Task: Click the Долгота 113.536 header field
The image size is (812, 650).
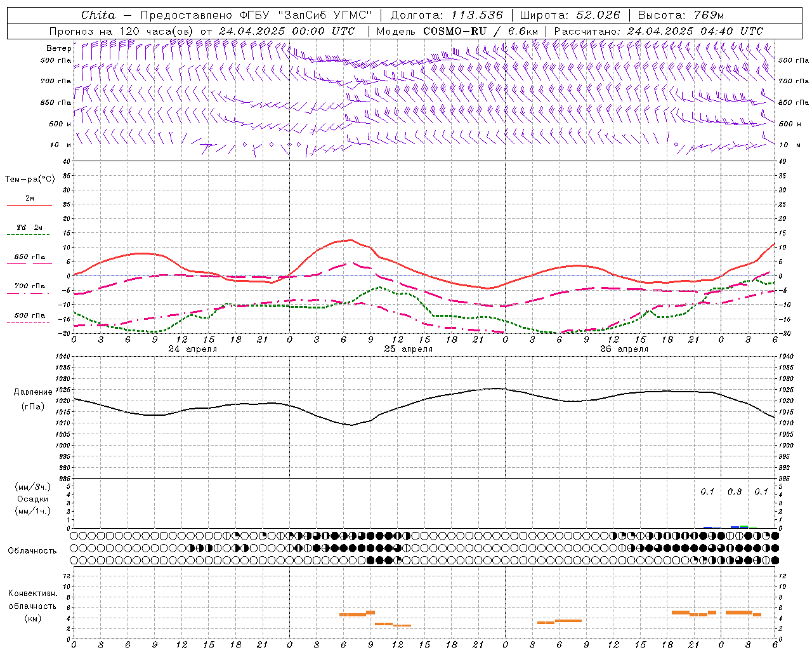Action: 447,15
